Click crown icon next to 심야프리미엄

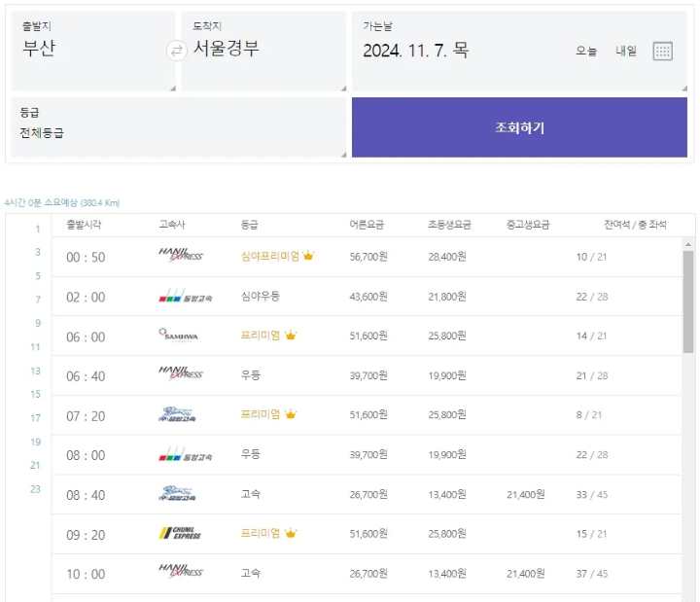(x=308, y=256)
